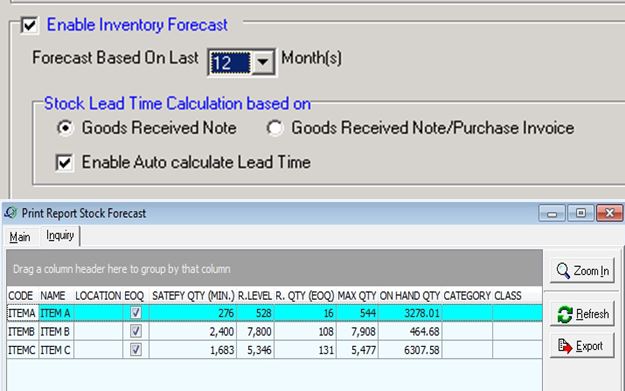
Task: Select Goods Received Note/Purchase Invoice radio
Action: pos(275,128)
